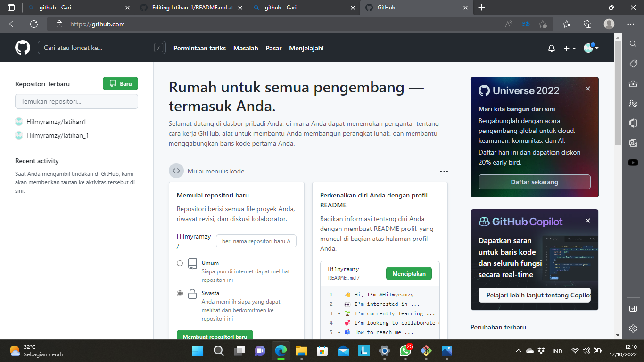Select the Umum repository visibility option
644x362 pixels.
[x=180, y=263]
